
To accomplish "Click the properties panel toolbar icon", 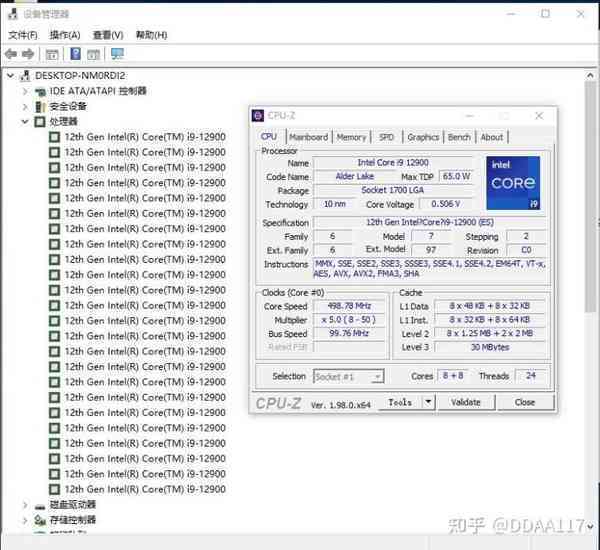I will pyautogui.click(x=93, y=54).
